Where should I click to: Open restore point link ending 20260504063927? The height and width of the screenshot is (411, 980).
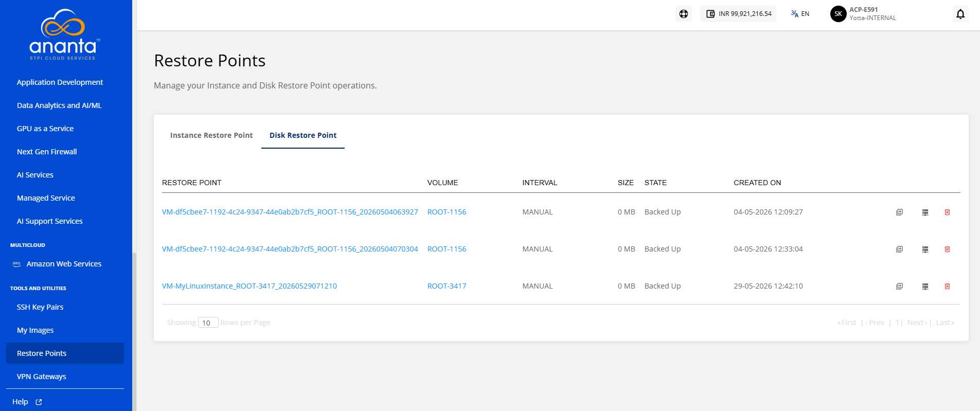(x=290, y=212)
